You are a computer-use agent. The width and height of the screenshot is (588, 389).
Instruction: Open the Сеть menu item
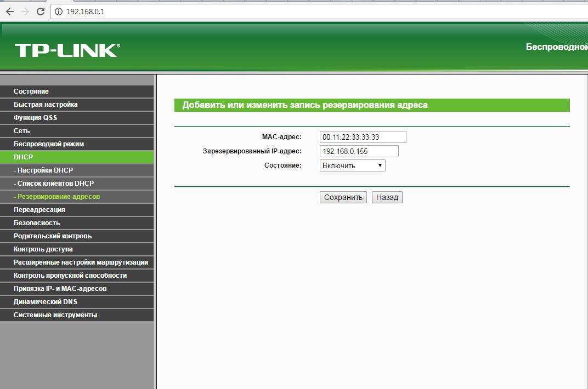(77, 130)
